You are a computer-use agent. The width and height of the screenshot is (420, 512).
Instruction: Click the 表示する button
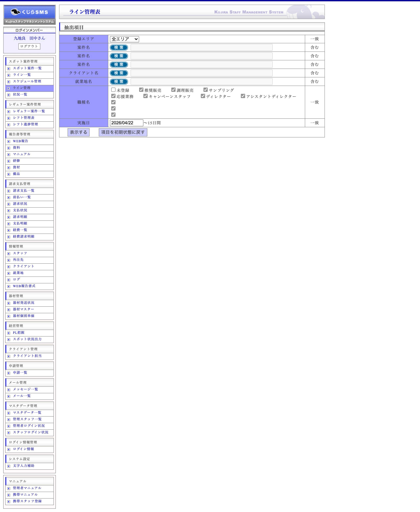coord(78,132)
